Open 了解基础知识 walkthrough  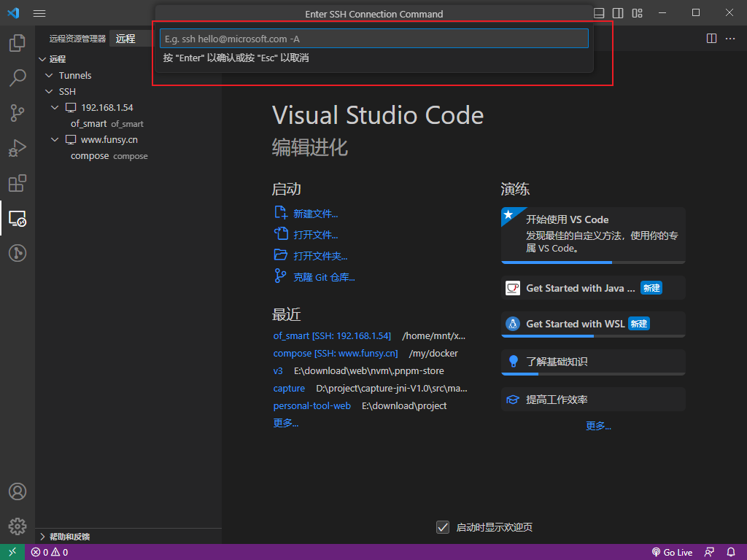click(x=593, y=362)
